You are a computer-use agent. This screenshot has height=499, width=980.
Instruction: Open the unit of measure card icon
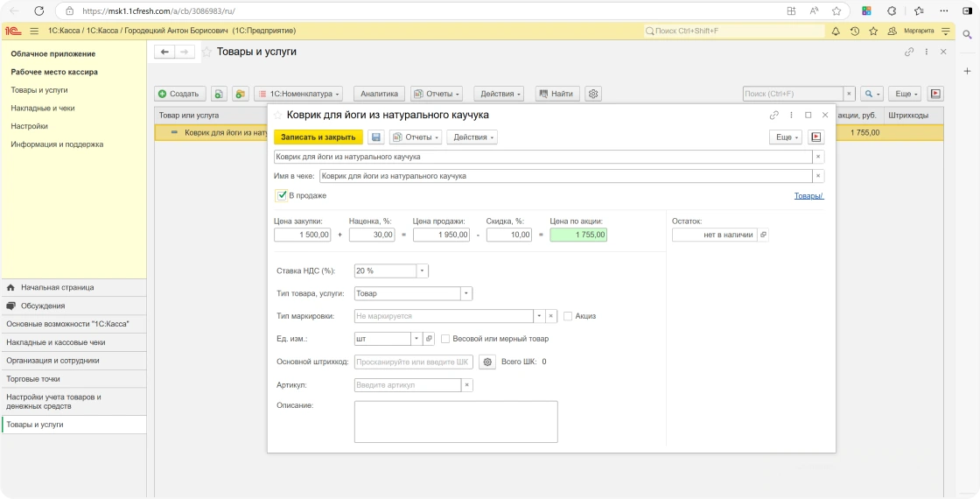pyautogui.click(x=429, y=339)
